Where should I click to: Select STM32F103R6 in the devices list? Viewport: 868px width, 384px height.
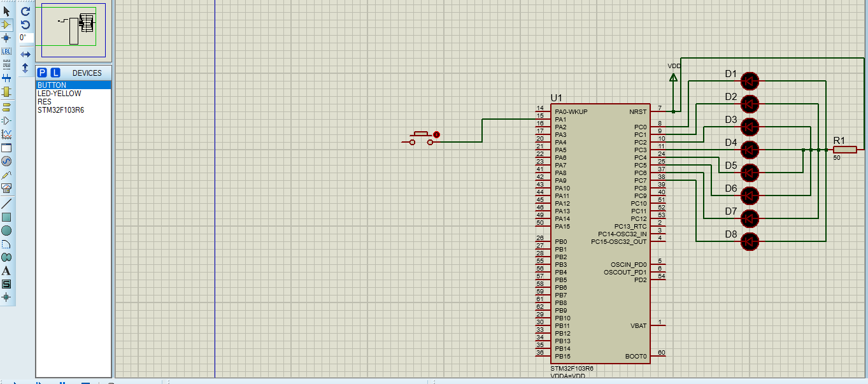pyautogui.click(x=73, y=110)
